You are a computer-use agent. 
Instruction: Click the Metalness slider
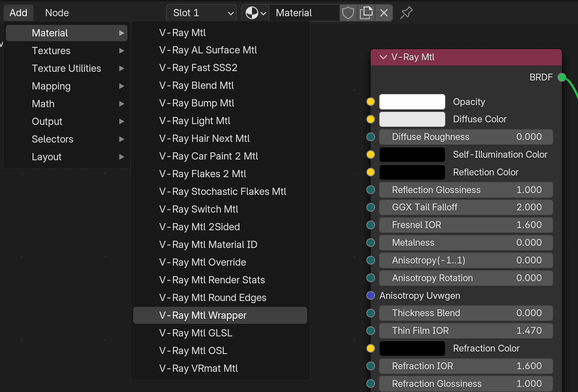pyautogui.click(x=466, y=243)
